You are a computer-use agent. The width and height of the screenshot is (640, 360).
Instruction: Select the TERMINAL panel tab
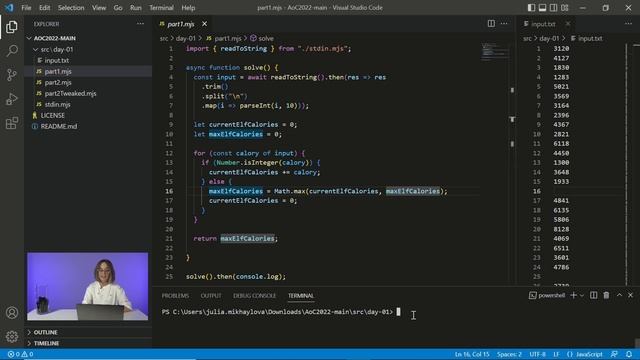[x=301, y=296]
